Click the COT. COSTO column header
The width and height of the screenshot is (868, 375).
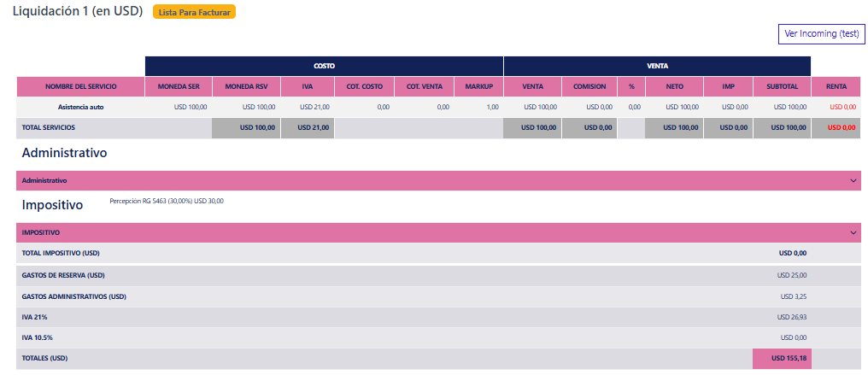tap(364, 87)
